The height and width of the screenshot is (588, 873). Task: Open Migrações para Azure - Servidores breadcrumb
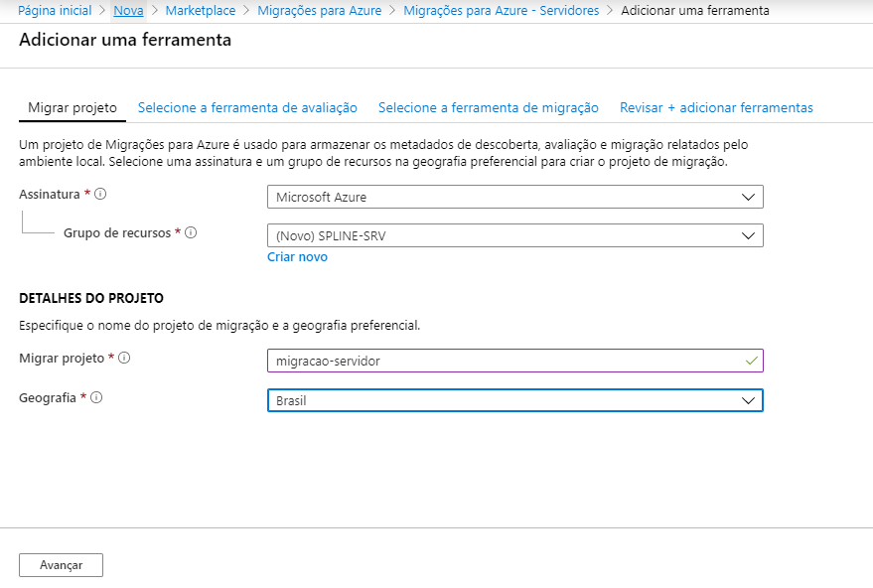pos(501,10)
